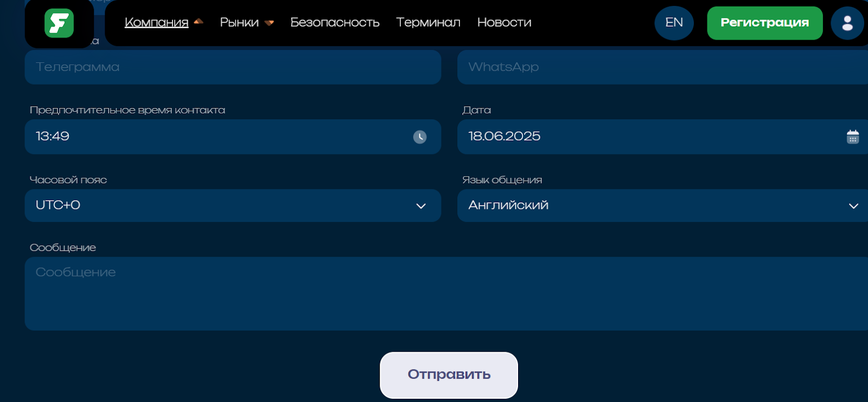Click the green F logo icon
The image size is (868, 402).
tap(59, 23)
